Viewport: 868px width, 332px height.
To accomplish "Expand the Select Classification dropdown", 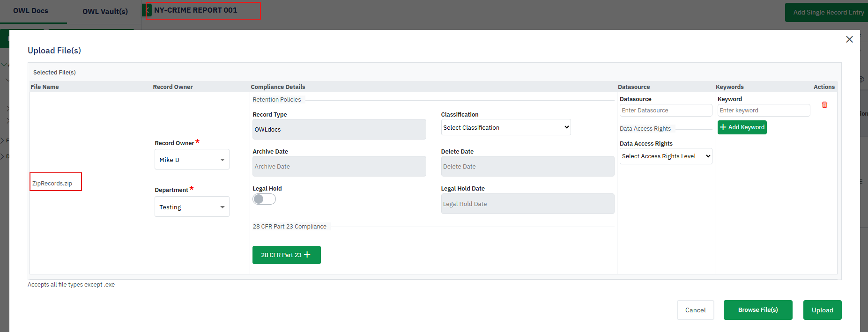I will tap(505, 127).
